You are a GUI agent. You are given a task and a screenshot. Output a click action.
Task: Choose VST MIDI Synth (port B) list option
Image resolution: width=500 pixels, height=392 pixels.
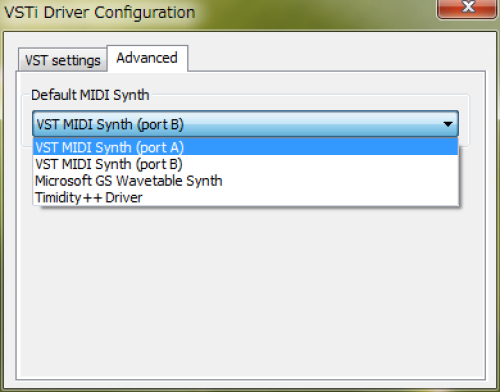[246, 164]
